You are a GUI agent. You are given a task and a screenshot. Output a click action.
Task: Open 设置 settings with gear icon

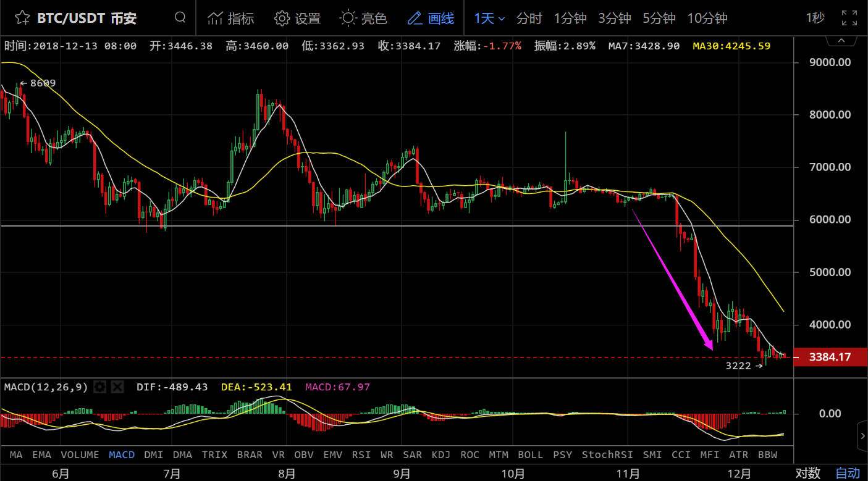(298, 18)
